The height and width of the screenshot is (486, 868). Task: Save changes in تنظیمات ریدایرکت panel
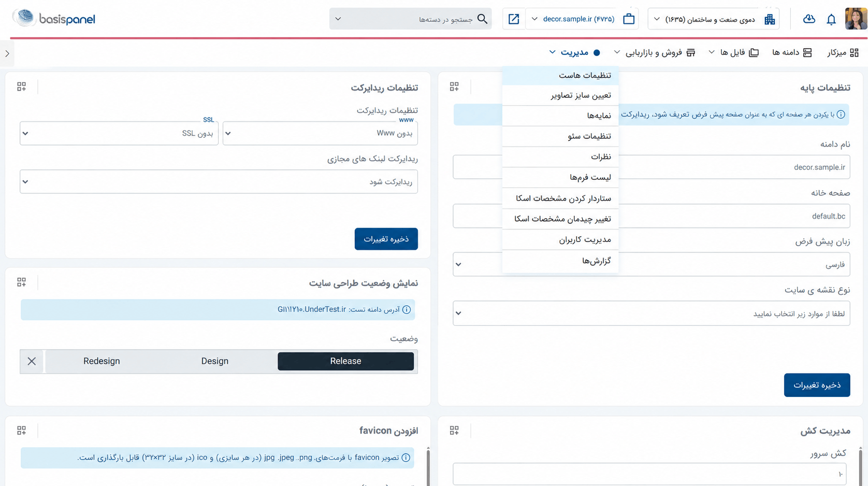point(386,239)
